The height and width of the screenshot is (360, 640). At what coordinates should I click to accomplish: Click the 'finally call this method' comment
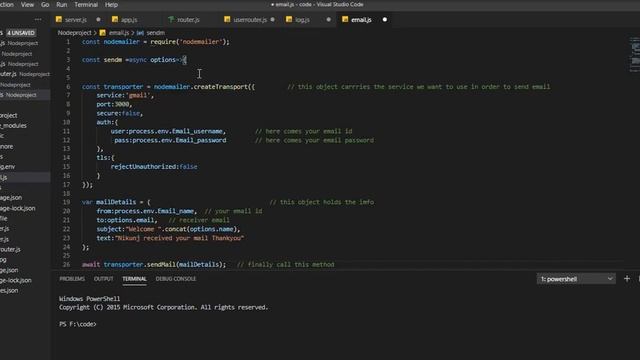pos(291,264)
